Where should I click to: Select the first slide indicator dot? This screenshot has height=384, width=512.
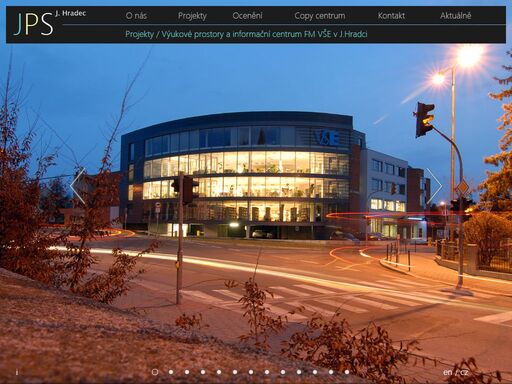(x=155, y=372)
